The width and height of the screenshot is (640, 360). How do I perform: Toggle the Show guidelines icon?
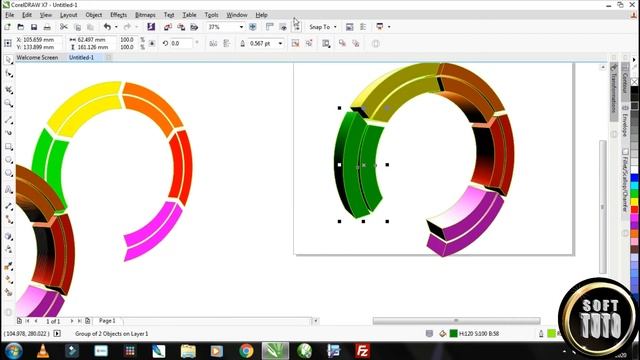click(x=296, y=27)
